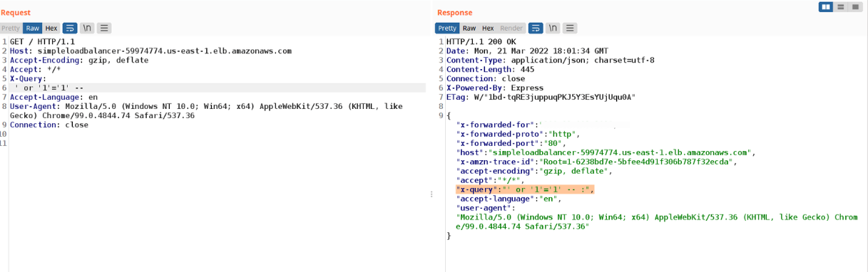This screenshot has height=272, width=868.
Task: Click the panel divider handle between Request and Response
Action: 431,194
